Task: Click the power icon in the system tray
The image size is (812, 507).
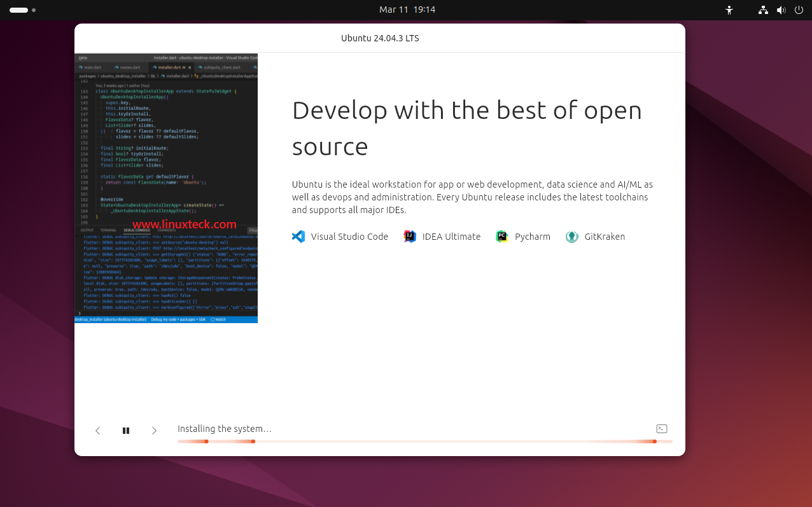Action: (799, 10)
